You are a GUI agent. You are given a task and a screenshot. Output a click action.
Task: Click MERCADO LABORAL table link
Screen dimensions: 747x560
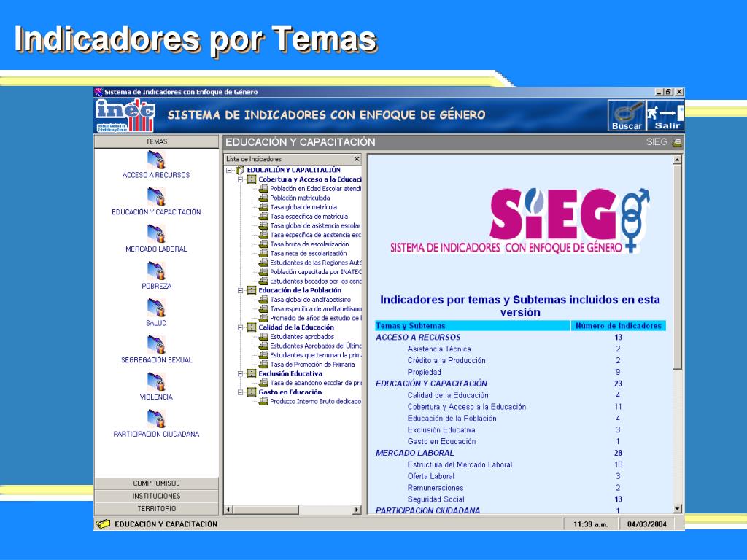coord(415,454)
